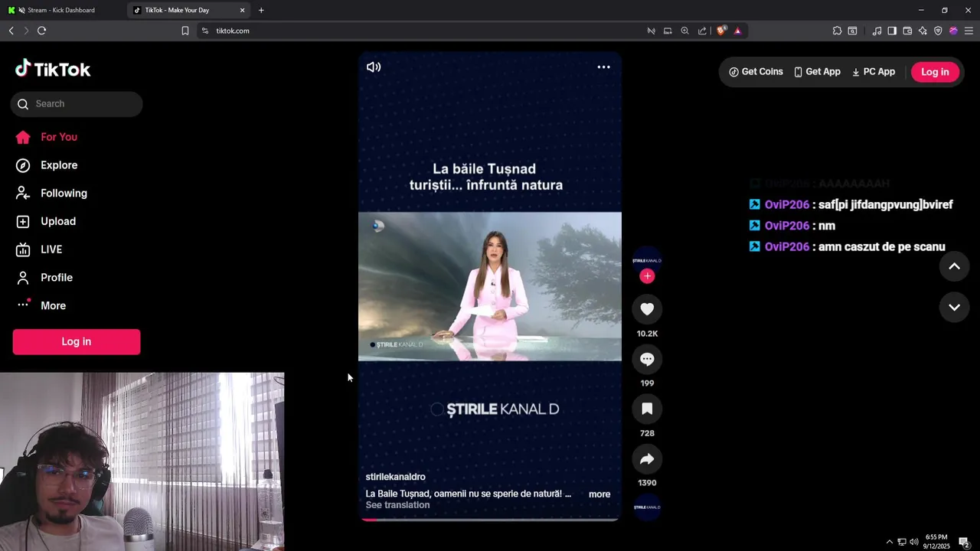Screen dimensions: 980x551
Task: Click the sidebar Log in button
Action: [77, 342]
